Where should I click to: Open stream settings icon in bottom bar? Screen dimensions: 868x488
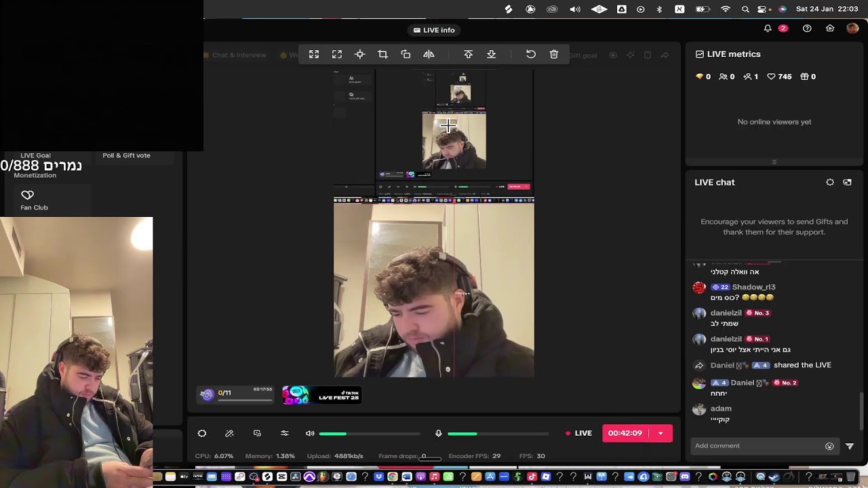202,433
